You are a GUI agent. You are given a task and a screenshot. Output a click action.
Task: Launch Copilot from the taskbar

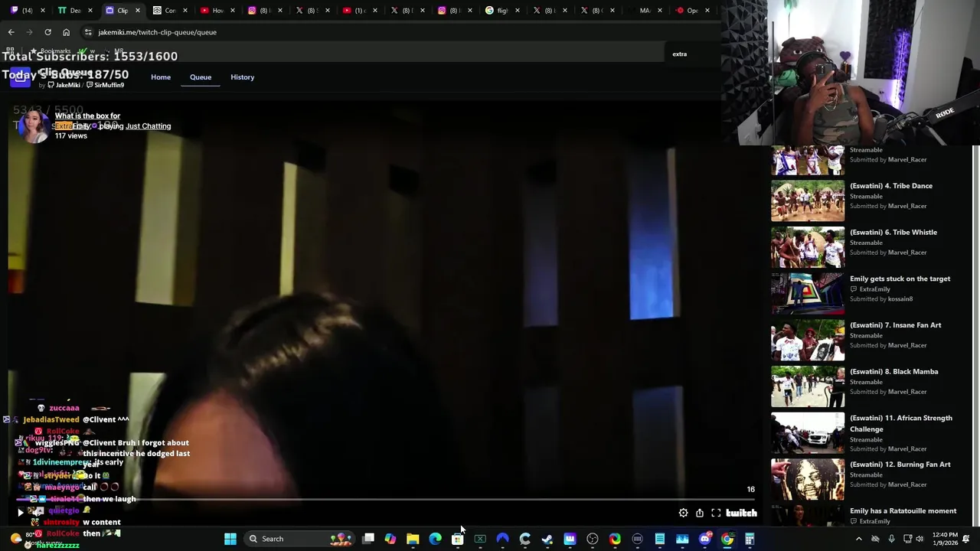point(390,539)
